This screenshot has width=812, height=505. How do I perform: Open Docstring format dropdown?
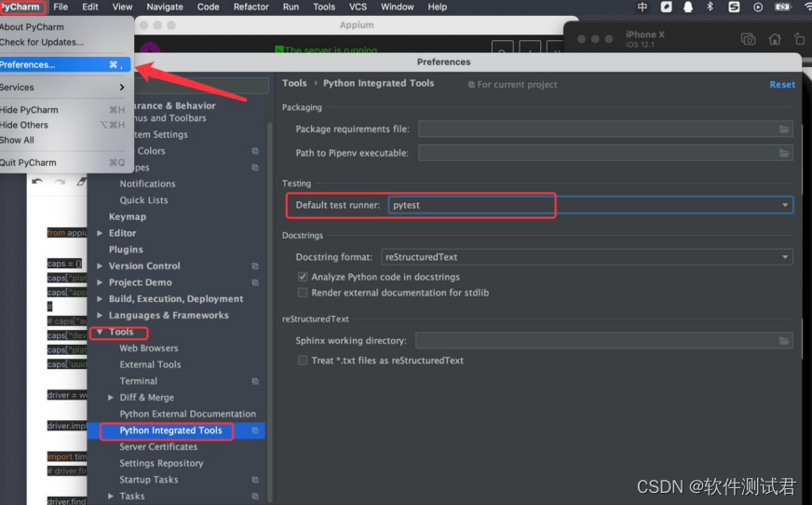587,257
